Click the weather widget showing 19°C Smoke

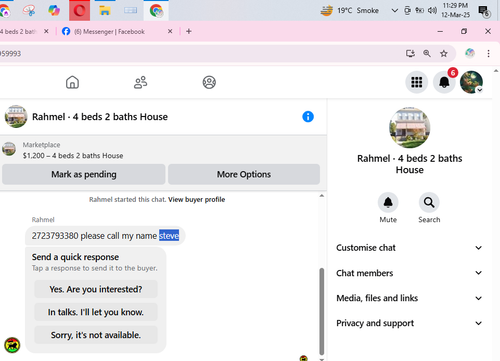[350, 11]
